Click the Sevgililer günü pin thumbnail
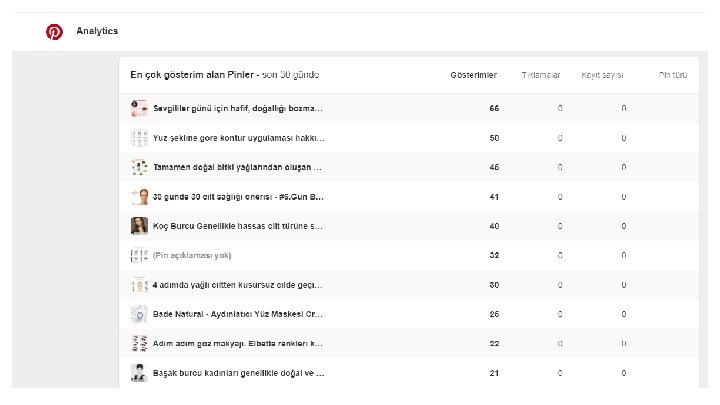720x405 pixels. (x=139, y=108)
